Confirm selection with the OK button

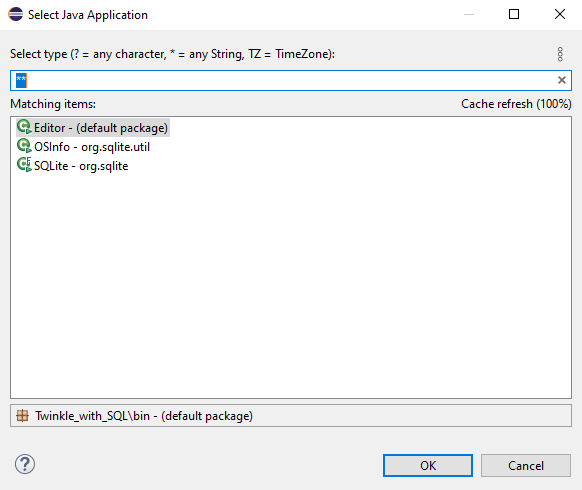[428, 466]
